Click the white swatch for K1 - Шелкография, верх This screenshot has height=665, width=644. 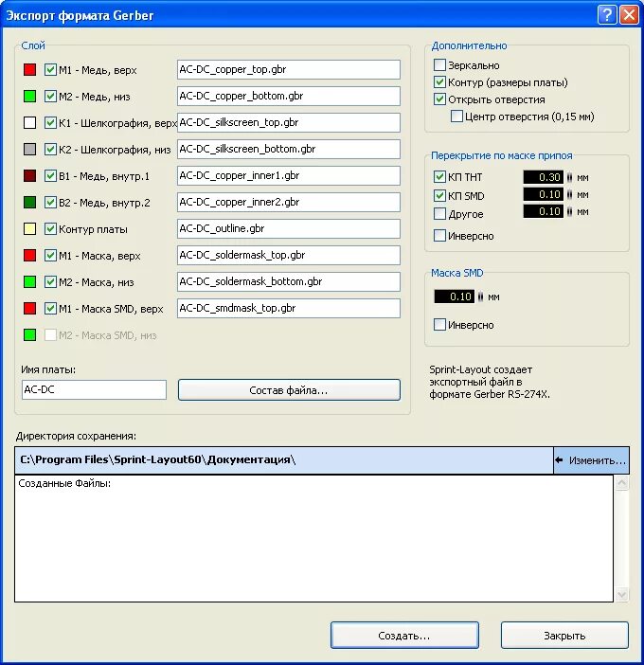pyautogui.click(x=29, y=122)
